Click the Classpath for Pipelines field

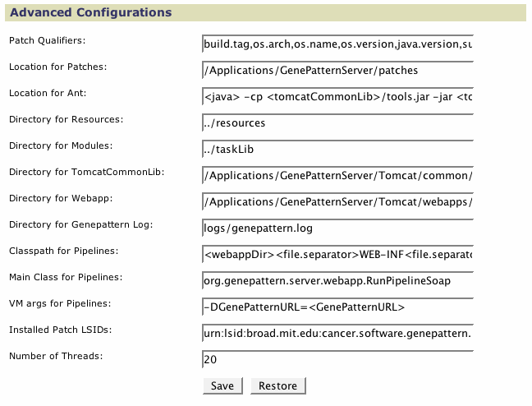[x=337, y=254]
